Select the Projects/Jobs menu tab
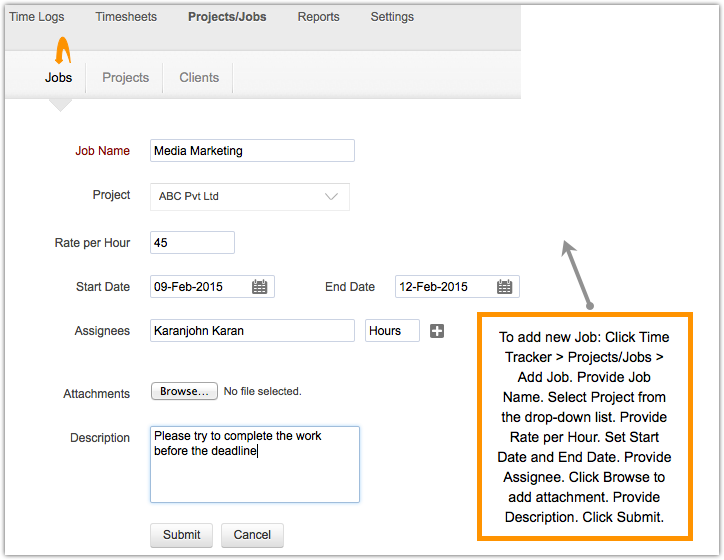 [227, 17]
